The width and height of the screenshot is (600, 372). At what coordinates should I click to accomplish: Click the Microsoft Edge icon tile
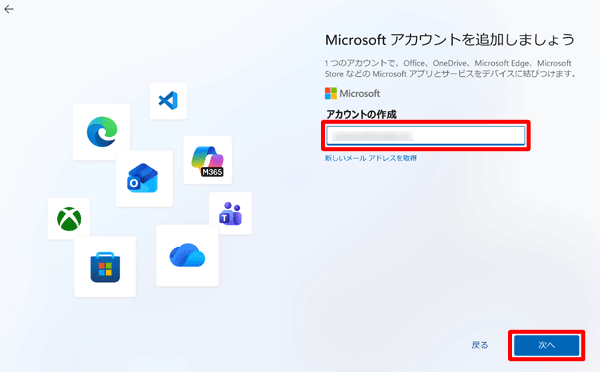101,131
